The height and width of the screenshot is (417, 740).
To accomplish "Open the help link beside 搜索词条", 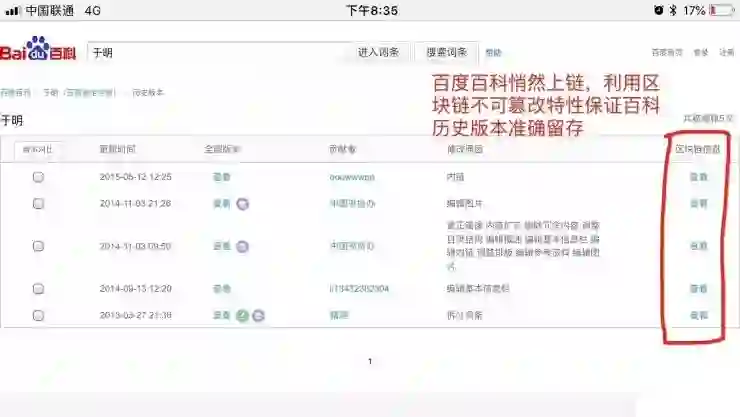I will [x=493, y=53].
